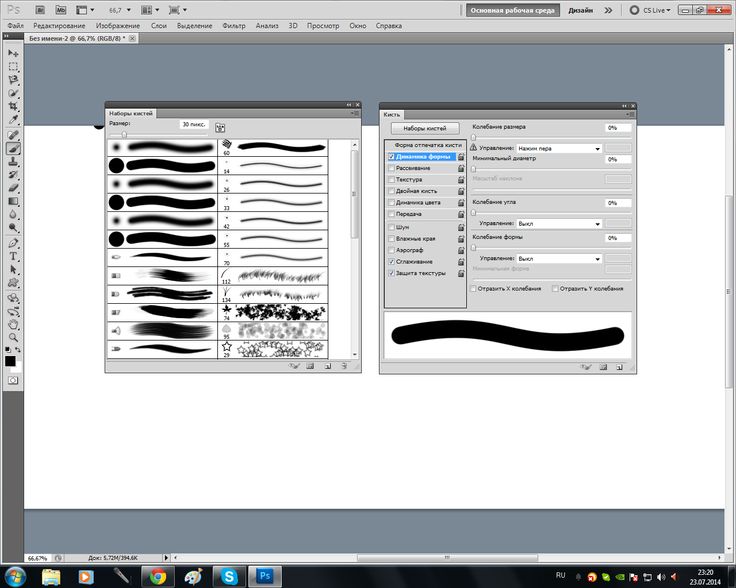736x588 pixels.
Task: Select the History Brush tool
Action: coord(13,175)
